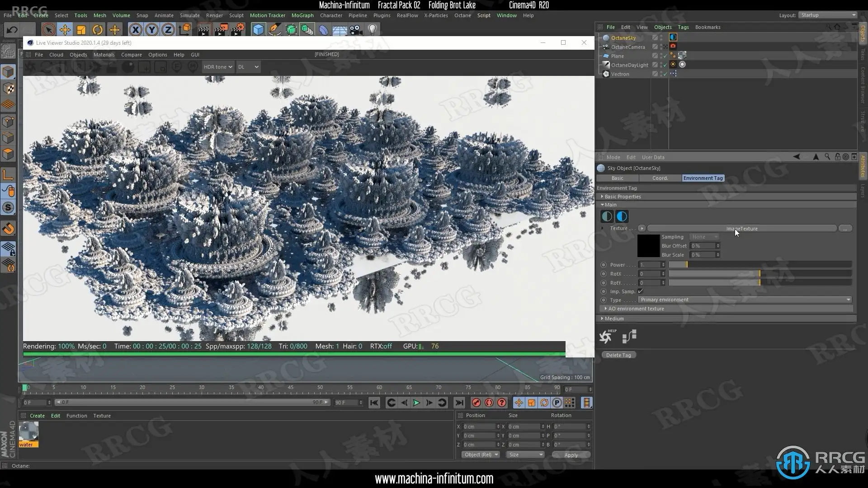
Task: Click the Cube primitive icon
Action: pos(258,30)
